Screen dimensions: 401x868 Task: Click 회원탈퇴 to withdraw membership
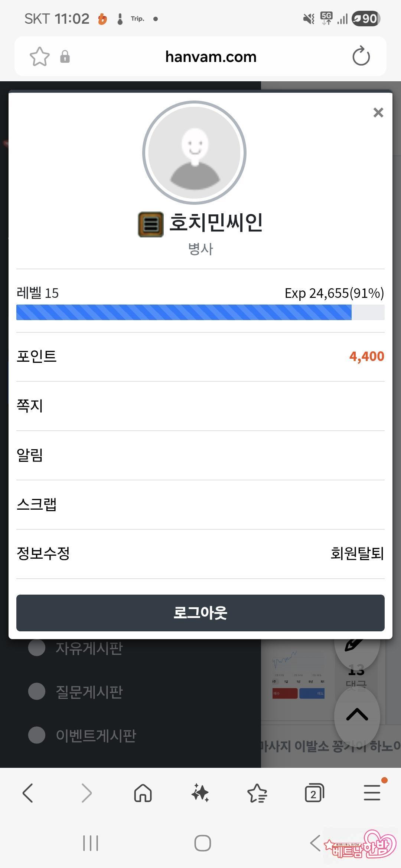pyautogui.click(x=357, y=553)
